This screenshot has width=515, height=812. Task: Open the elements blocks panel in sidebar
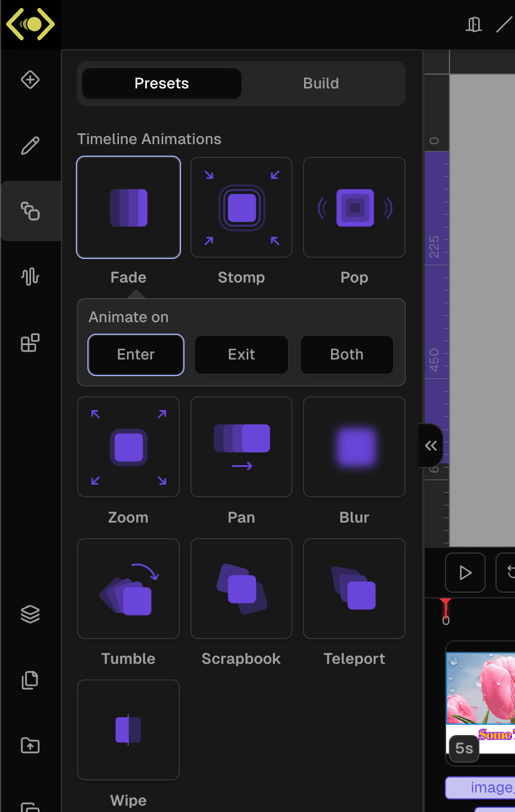pos(30,342)
